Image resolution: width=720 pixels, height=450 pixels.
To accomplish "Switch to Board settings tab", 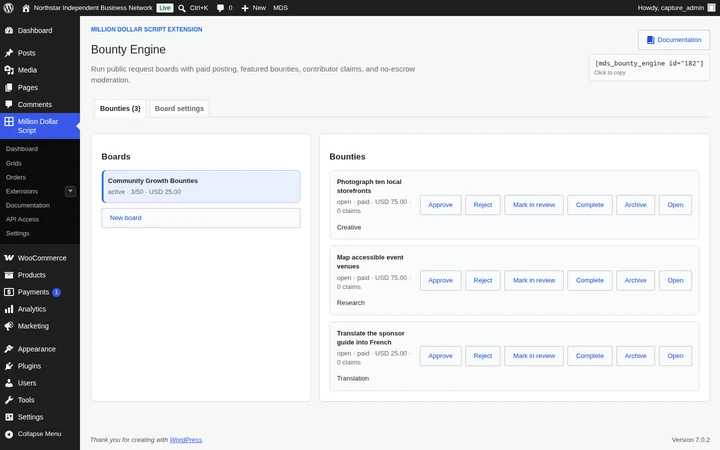I will tap(179, 108).
